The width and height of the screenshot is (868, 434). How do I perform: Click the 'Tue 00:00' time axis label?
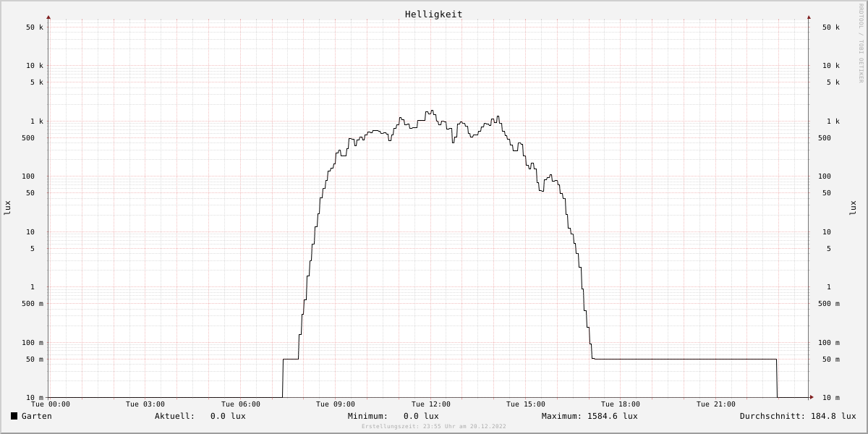pos(51,404)
